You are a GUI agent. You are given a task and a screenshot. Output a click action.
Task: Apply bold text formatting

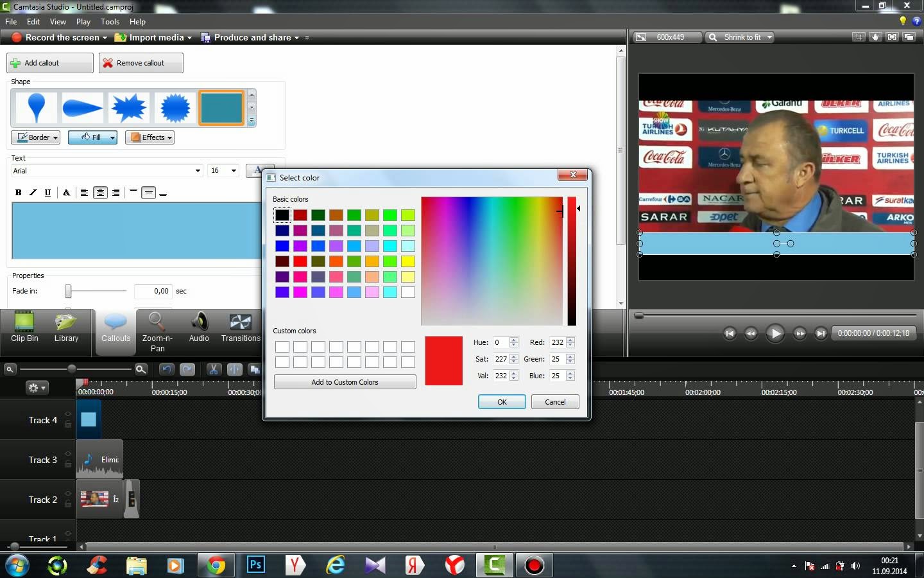(18, 193)
